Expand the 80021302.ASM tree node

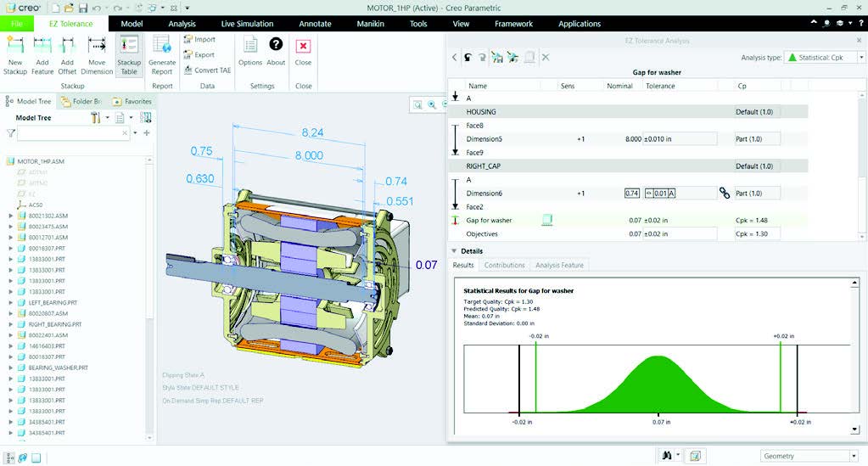click(x=10, y=216)
